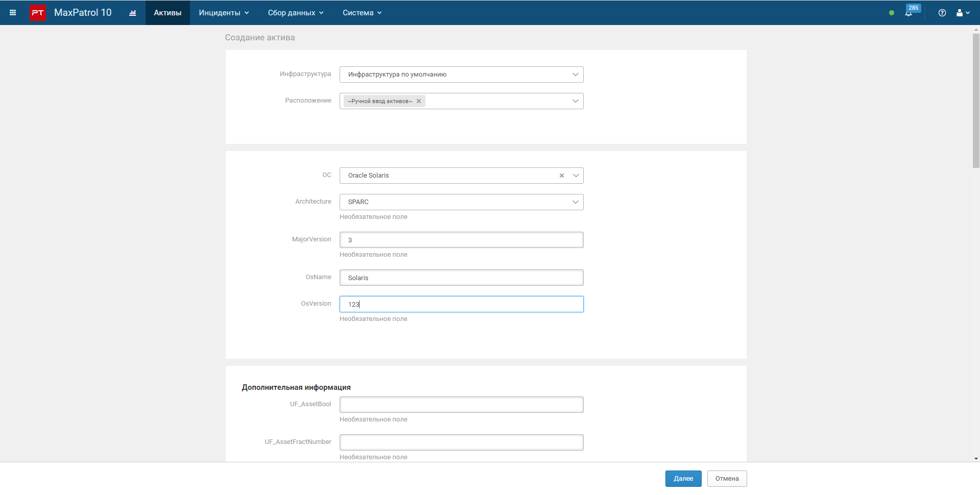Open the Инциденты menu
980x495 pixels.
[x=224, y=13]
